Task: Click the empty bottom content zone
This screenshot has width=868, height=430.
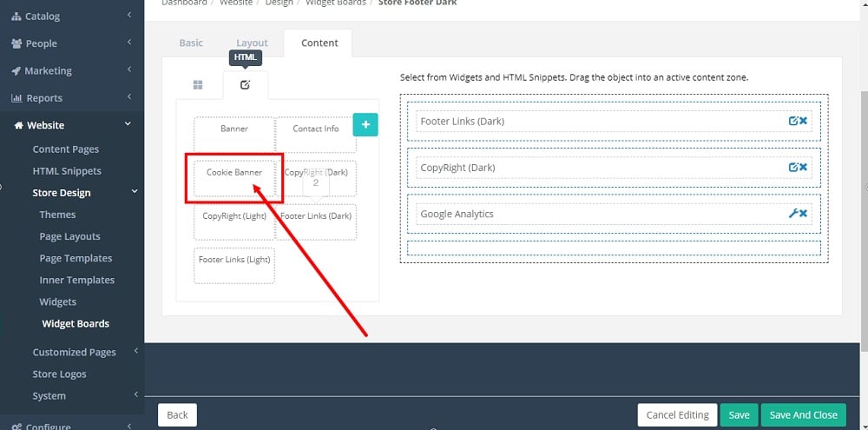Action: tap(614, 248)
